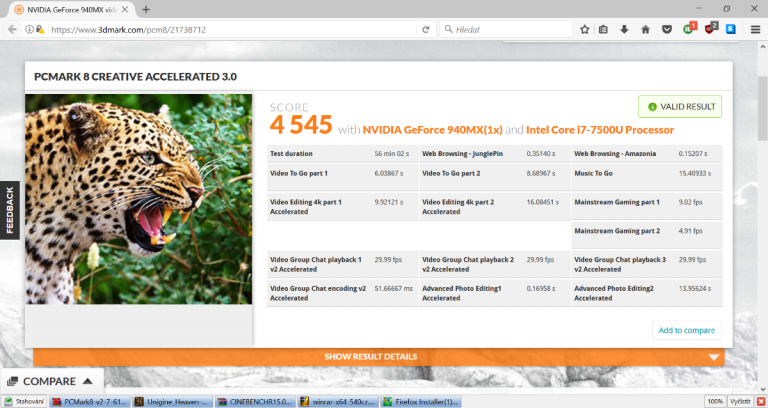
Task: Click the back navigation arrow
Action: (12, 30)
